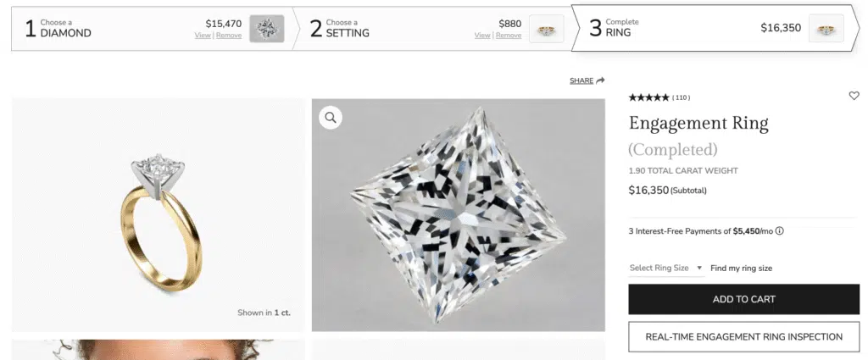
Task: Open the gold ring product image
Action: pyautogui.click(x=159, y=214)
